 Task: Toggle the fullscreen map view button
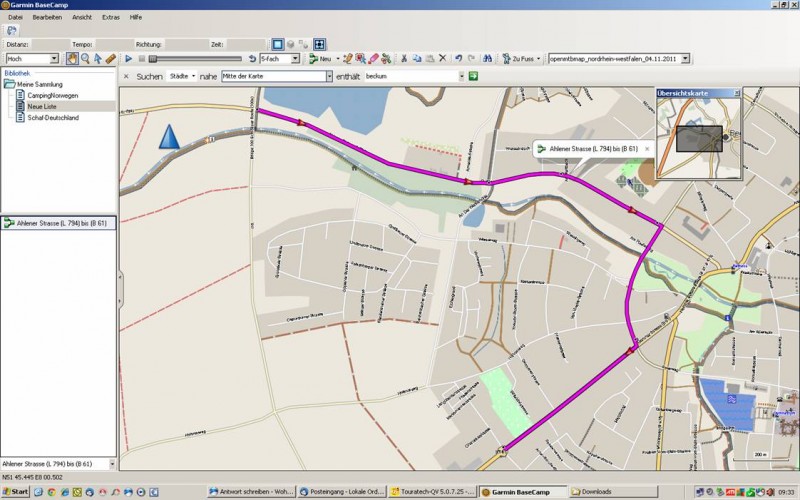(319, 44)
